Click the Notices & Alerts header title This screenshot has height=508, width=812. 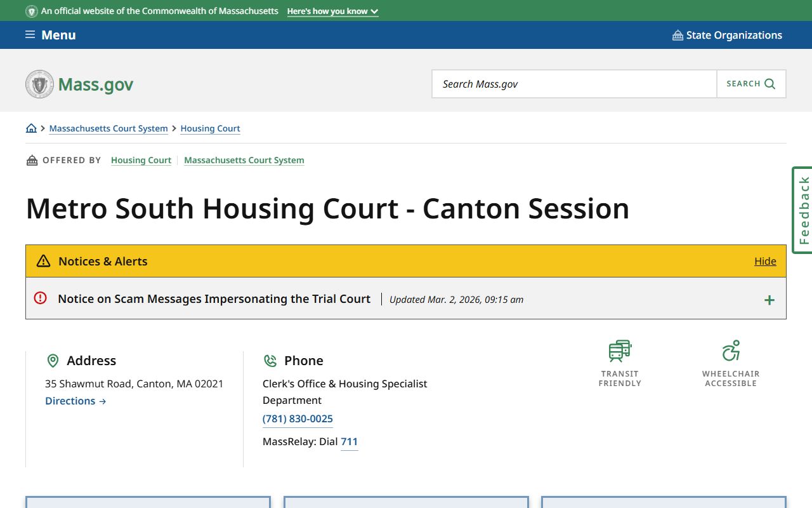tap(103, 261)
